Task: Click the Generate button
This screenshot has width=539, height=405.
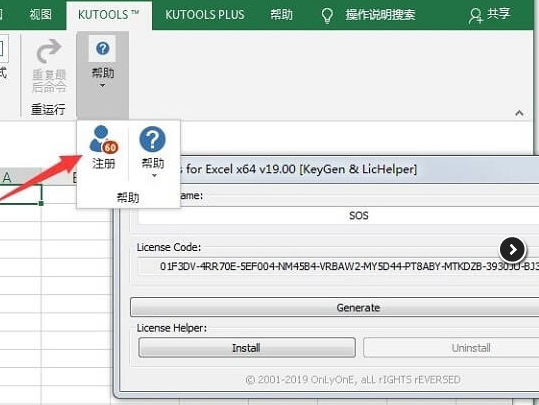Action: [x=335, y=307]
